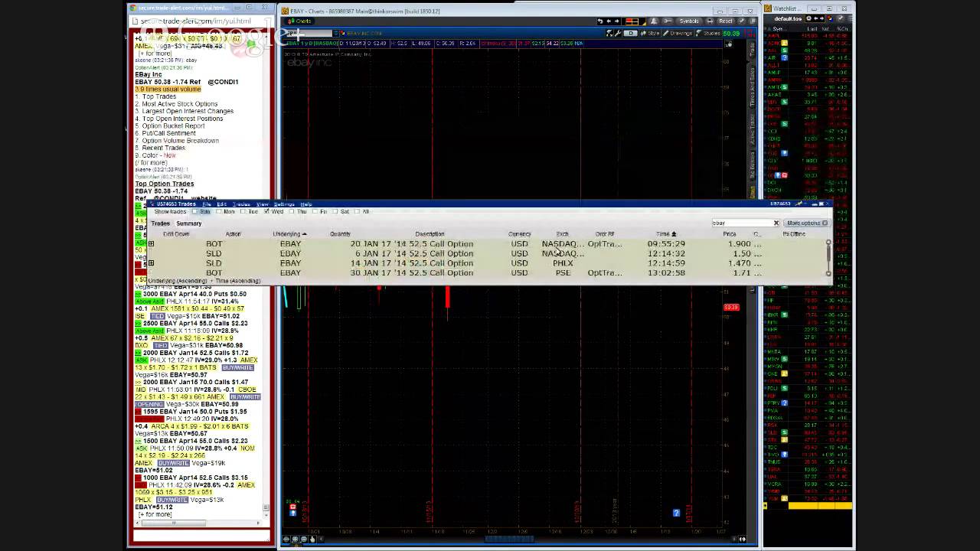The image size is (980, 551).
Task: Sort by the Underlying column header
Action: point(289,234)
